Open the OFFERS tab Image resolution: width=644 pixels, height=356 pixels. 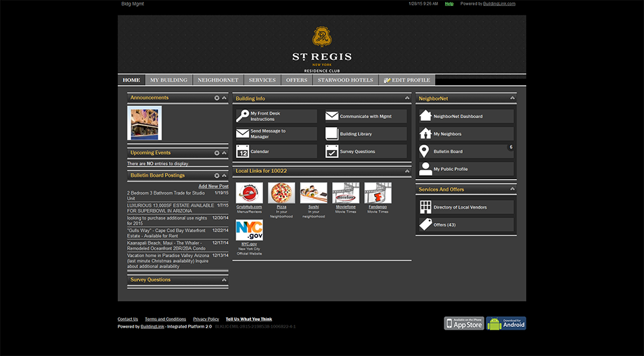click(x=296, y=80)
